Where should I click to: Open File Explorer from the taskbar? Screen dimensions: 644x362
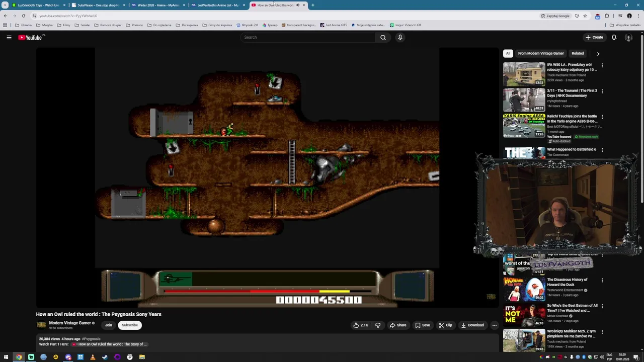pyautogui.click(x=142, y=357)
